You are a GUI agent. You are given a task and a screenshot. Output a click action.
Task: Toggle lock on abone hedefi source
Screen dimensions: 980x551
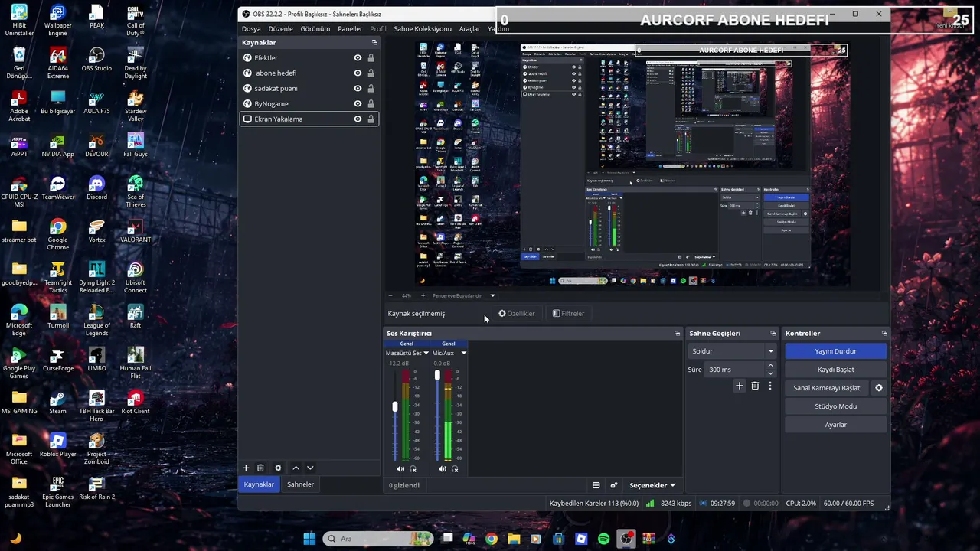tap(371, 73)
